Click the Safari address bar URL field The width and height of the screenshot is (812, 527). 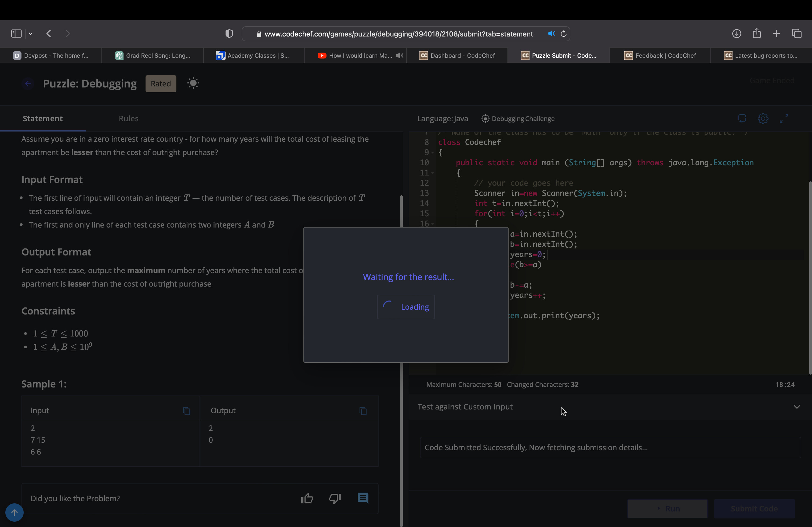pos(398,34)
